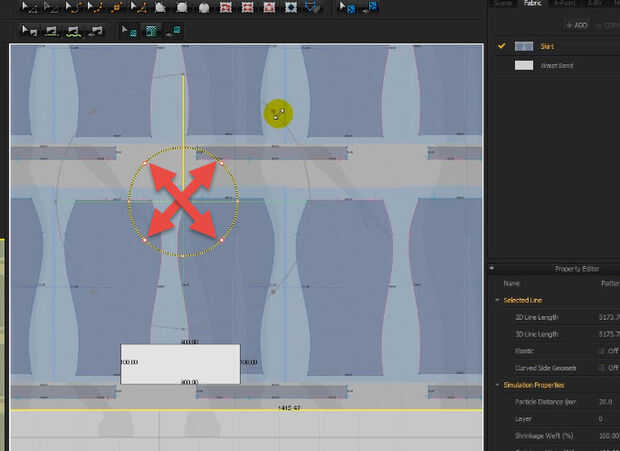Collapse the Selected Line section
The width and height of the screenshot is (620, 451).
click(497, 300)
